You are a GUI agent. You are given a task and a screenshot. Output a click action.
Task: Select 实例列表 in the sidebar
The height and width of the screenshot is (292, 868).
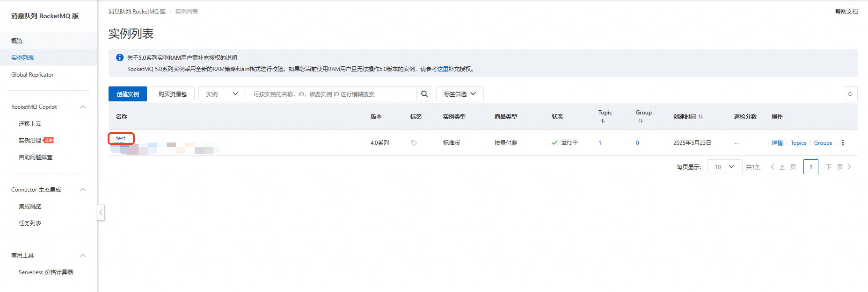22,58
